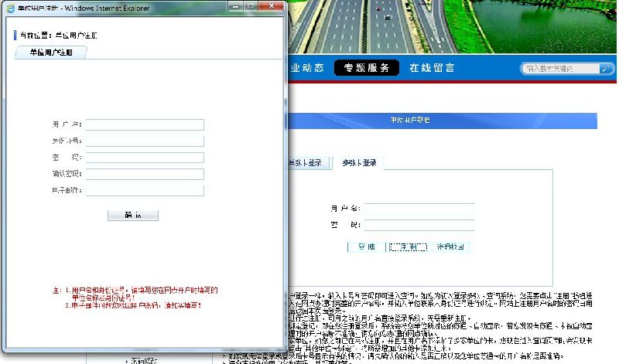The image size is (619, 364).
Task: Click the 注册 button on the main page
Action: (409, 247)
